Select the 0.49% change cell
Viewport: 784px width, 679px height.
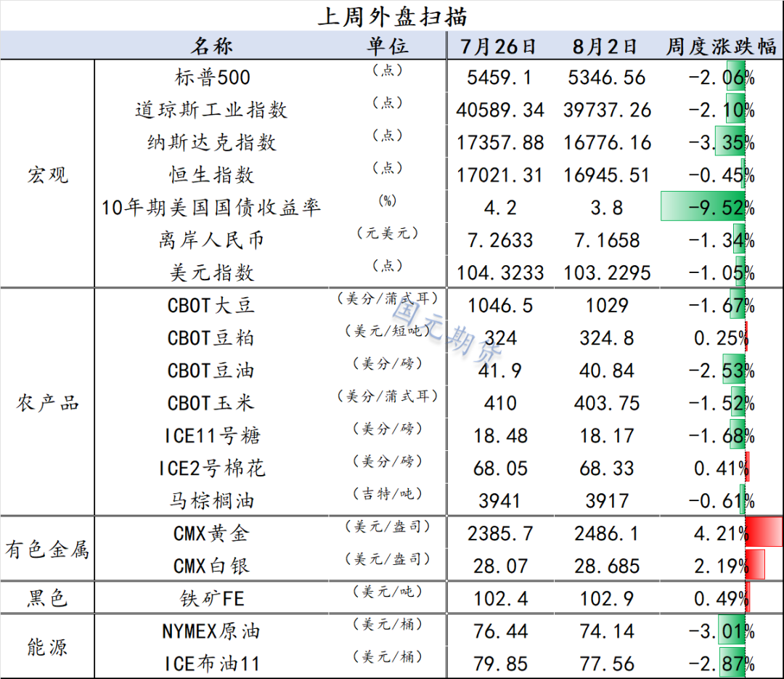(722, 598)
